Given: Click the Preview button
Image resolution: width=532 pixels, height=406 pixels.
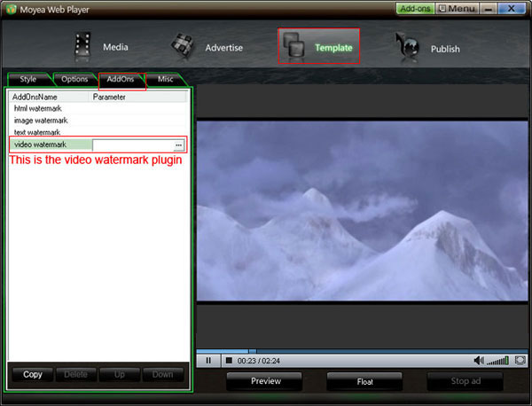Looking at the screenshot, I should pos(266,381).
